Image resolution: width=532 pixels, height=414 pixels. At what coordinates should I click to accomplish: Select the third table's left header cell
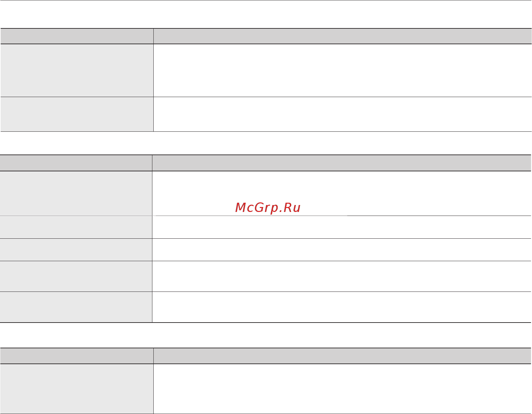77,356
